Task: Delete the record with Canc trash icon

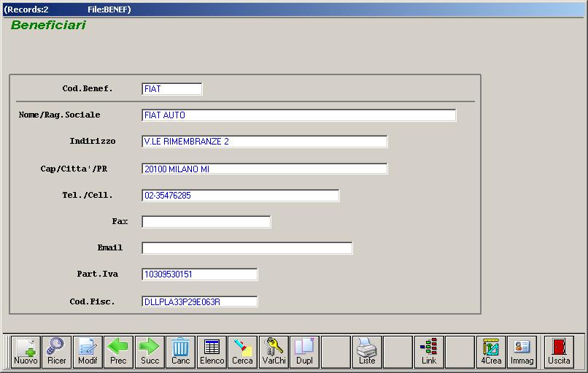Action: tap(181, 352)
